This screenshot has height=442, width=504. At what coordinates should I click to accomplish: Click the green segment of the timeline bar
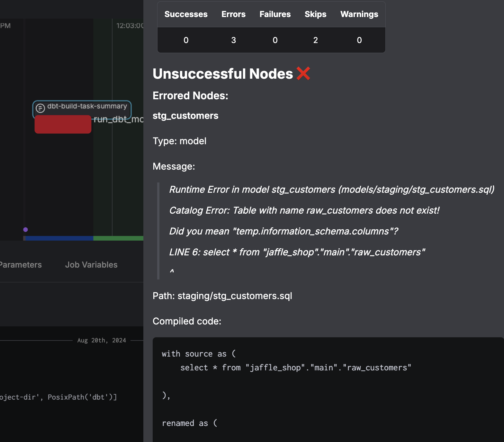(x=118, y=238)
